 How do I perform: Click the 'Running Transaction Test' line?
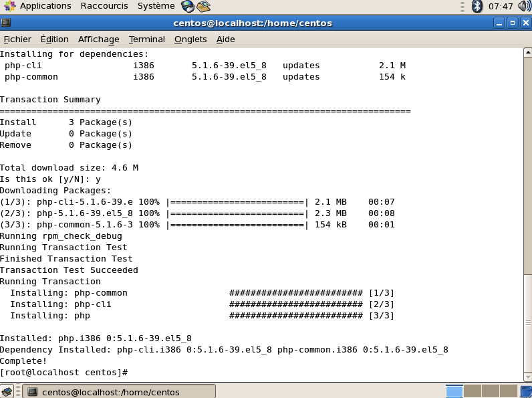(x=63, y=247)
